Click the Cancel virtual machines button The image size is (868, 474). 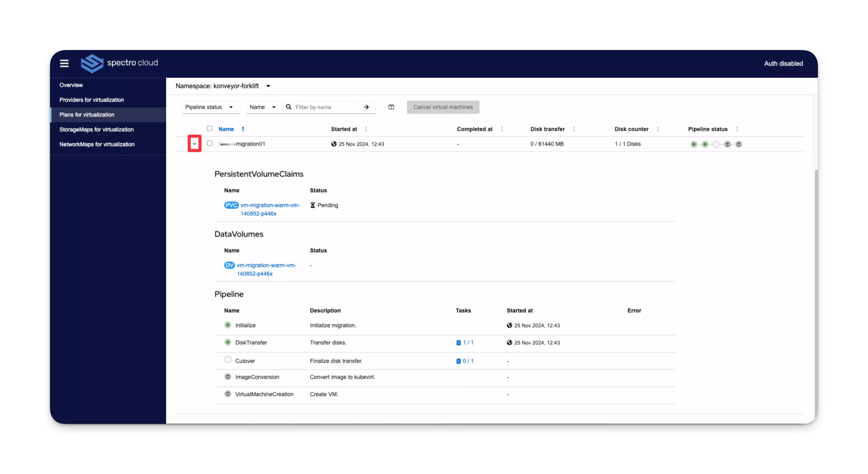pos(443,107)
